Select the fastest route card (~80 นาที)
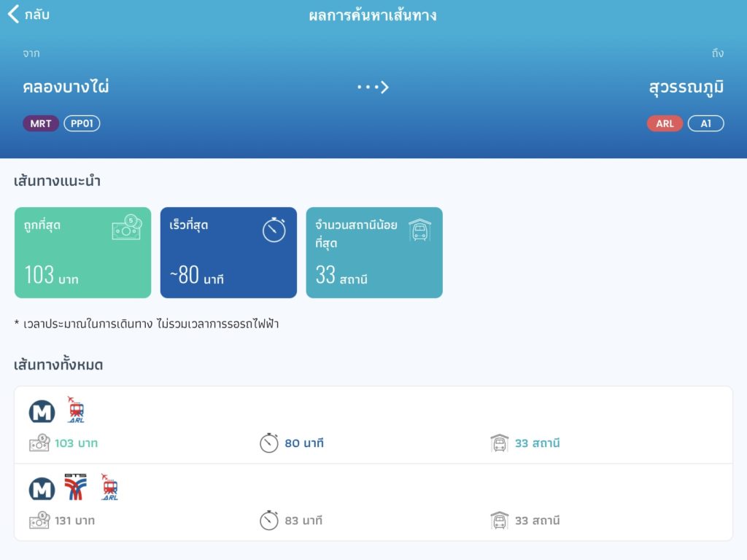This screenshot has height=560, width=747. [x=228, y=252]
